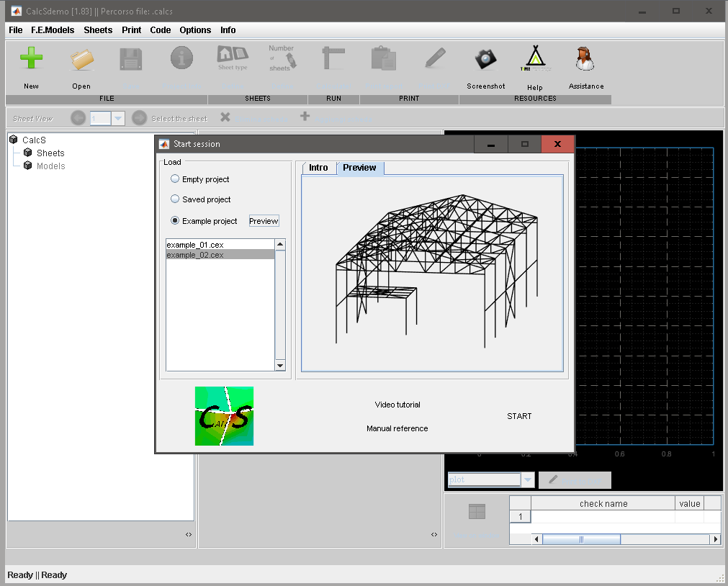The height and width of the screenshot is (586, 728).
Task: Click the grayed-out info circle icon
Action: click(181, 58)
